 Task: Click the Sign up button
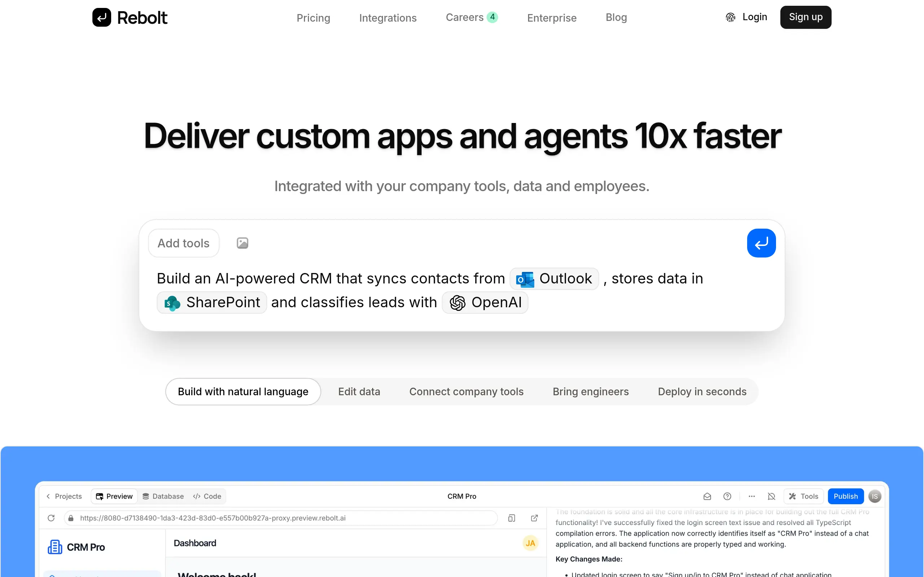click(x=805, y=17)
